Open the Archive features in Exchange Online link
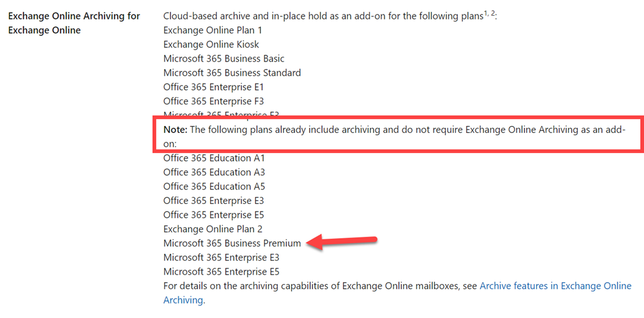644x318 pixels. [555, 286]
